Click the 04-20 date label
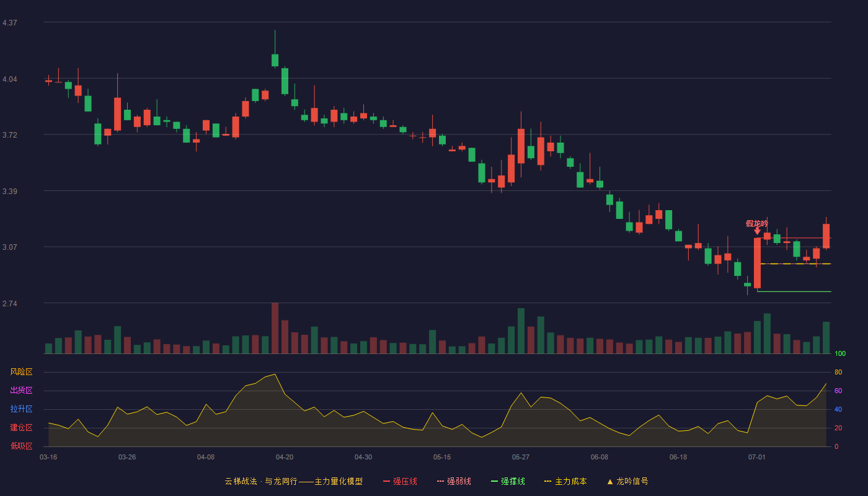Image resolution: width=868 pixels, height=496 pixels. (285, 457)
